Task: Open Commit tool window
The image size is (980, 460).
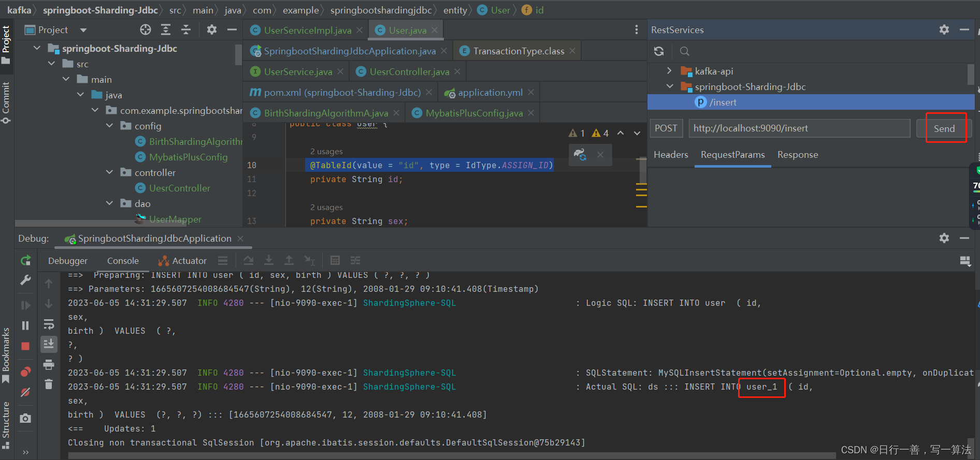Action: coord(6,102)
